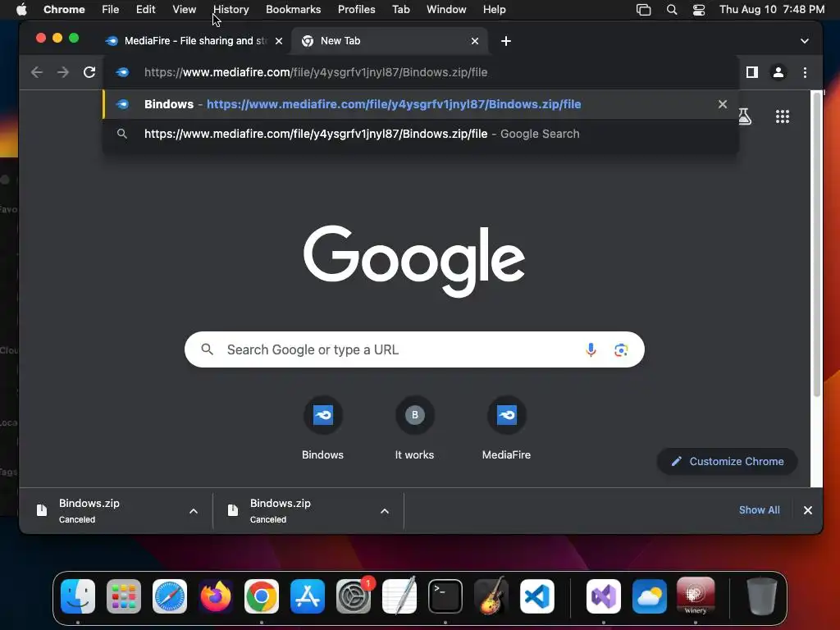Start voice search with the microphone icon
Screen dimensions: 840x630
tap(591, 349)
